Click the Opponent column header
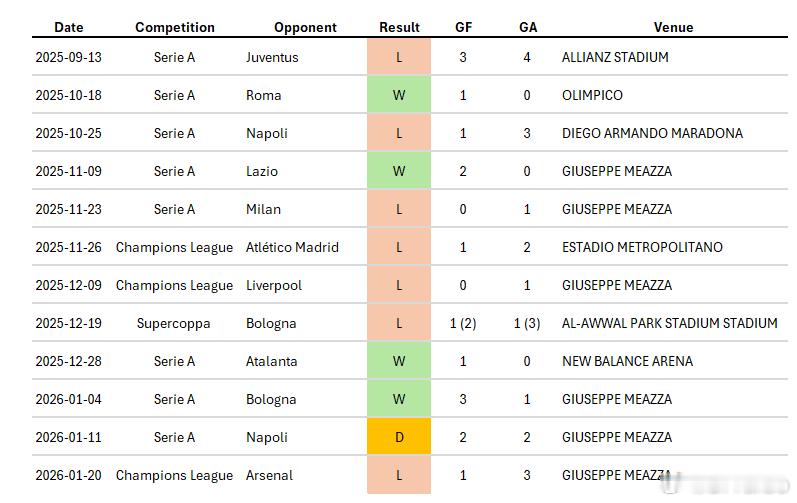Image resolution: width=797 pixels, height=503 pixels. (x=305, y=27)
